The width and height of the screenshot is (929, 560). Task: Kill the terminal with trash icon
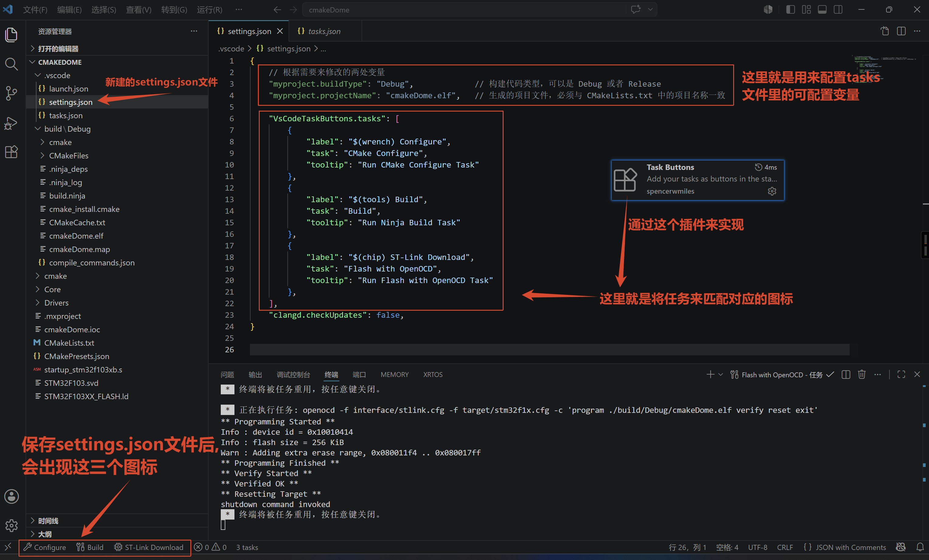(x=862, y=375)
